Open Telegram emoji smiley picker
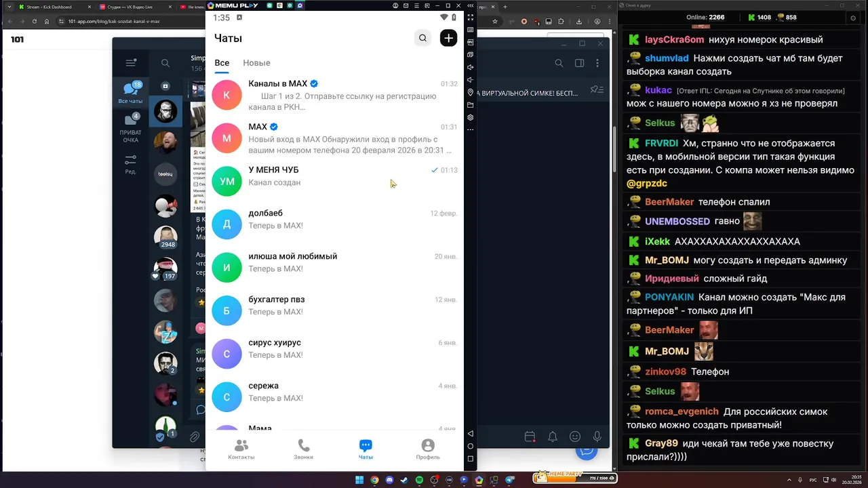 575,436
